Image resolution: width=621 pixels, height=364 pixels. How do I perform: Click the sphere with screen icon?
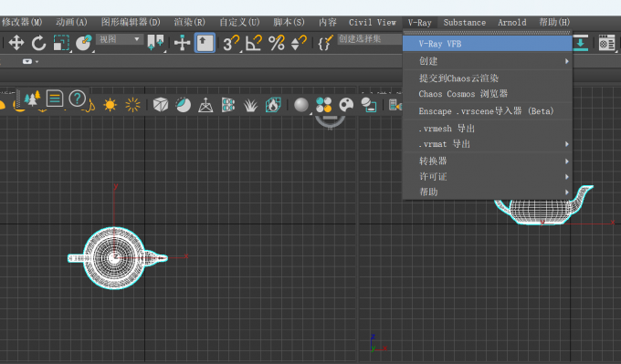pyautogui.click(x=369, y=105)
